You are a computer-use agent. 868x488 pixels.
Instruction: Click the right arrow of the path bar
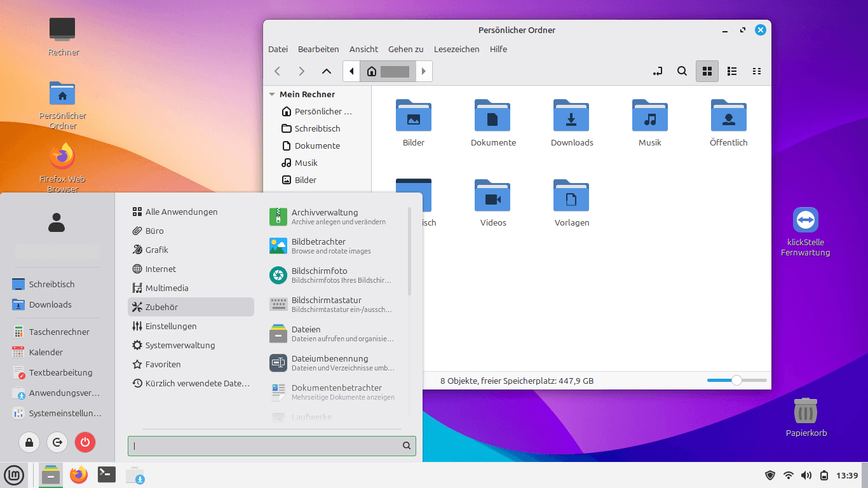424,71
